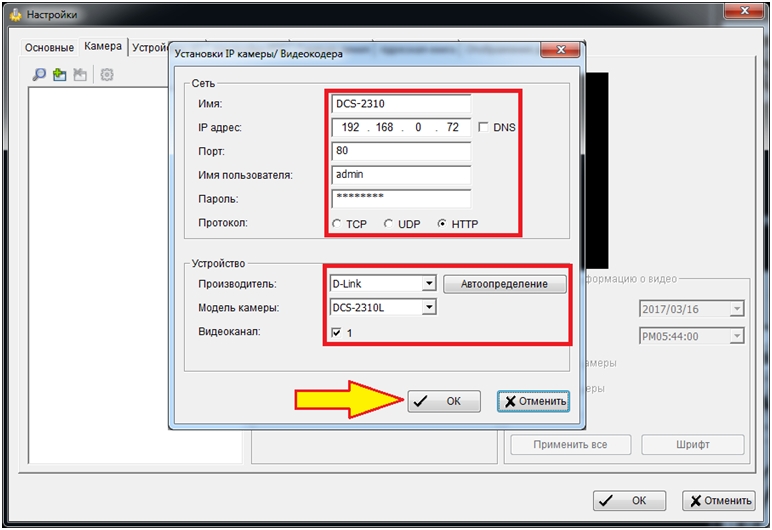Click the Настройки window title icon

click(14, 15)
